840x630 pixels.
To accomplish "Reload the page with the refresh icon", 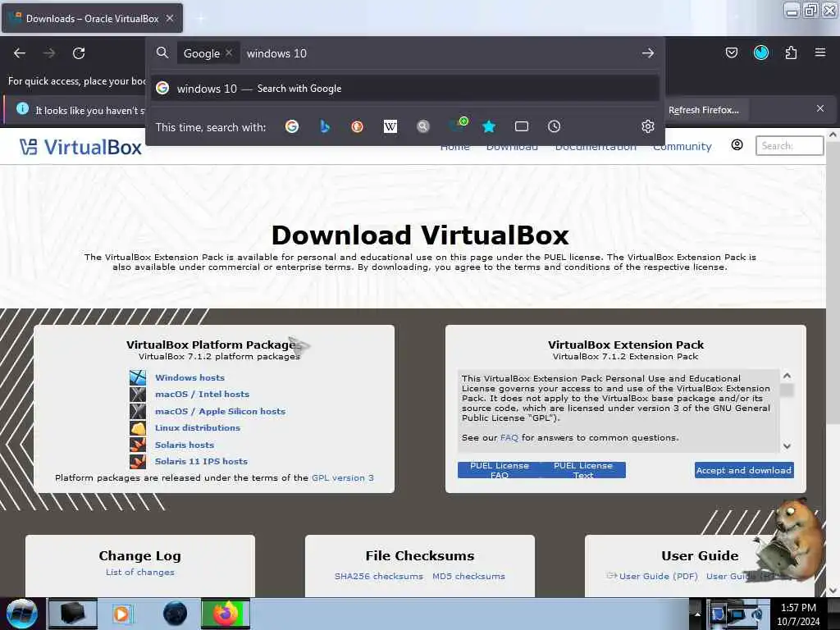I will pos(79,53).
